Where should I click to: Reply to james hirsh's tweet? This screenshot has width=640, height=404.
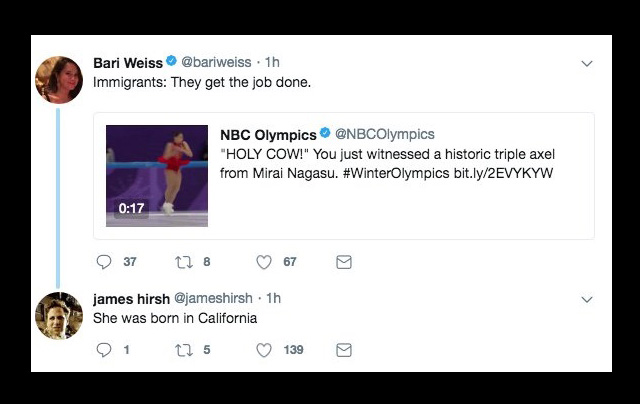tap(104, 350)
